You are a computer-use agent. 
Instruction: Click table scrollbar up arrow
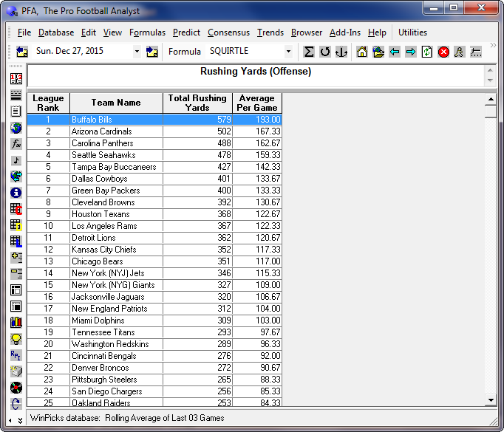point(491,99)
